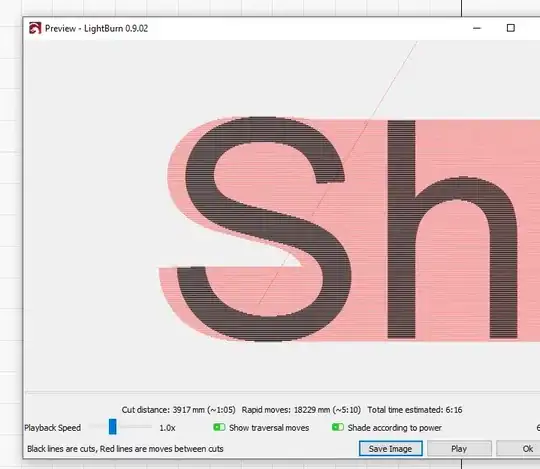Maximize the Preview window

(511, 28)
